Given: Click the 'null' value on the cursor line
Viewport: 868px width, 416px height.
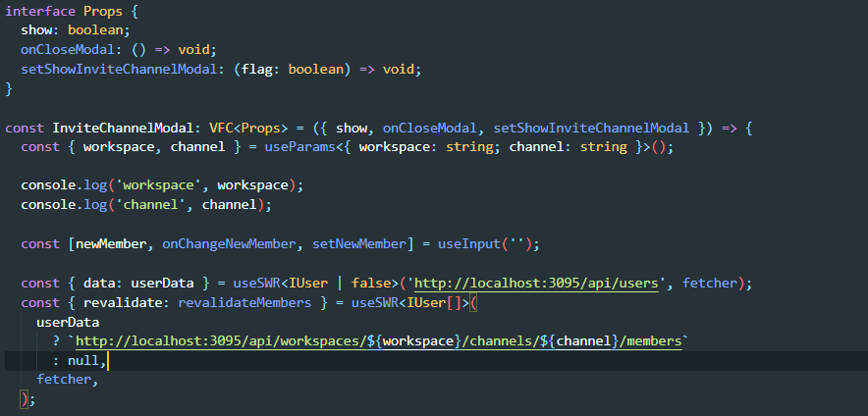Looking at the screenshot, I should click(x=83, y=361).
